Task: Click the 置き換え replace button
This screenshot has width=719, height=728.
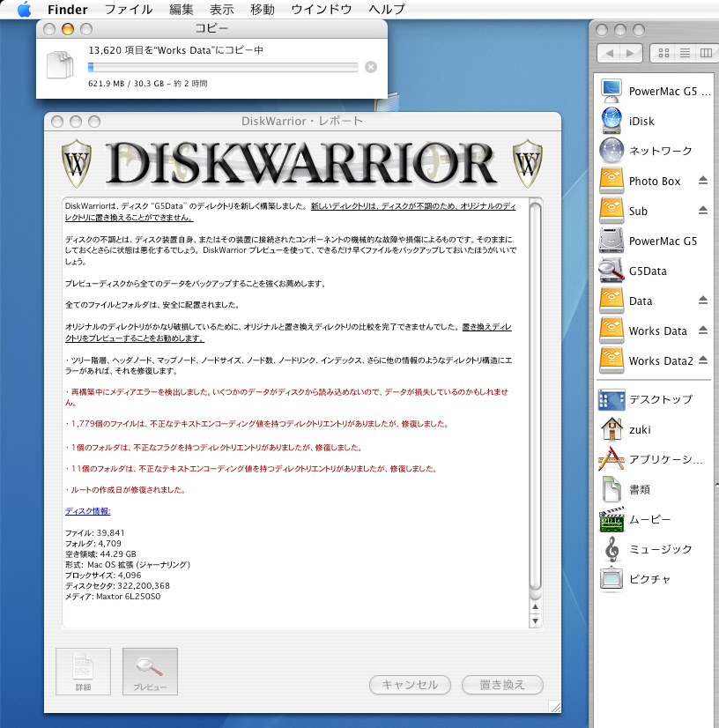Action: pyautogui.click(x=502, y=685)
